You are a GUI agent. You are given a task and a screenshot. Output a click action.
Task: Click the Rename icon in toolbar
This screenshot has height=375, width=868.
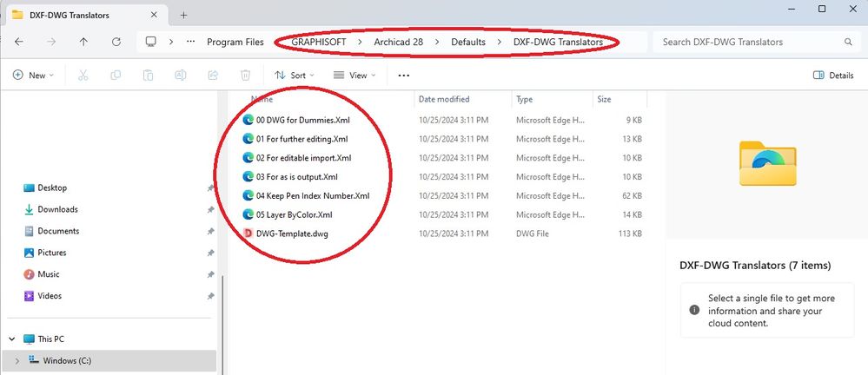tap(181, 76)
